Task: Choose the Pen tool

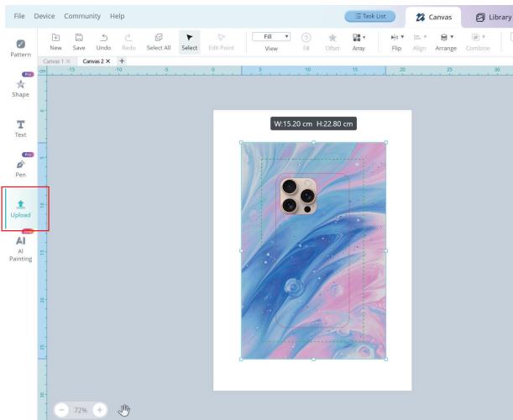Action: tap(20, 166)
